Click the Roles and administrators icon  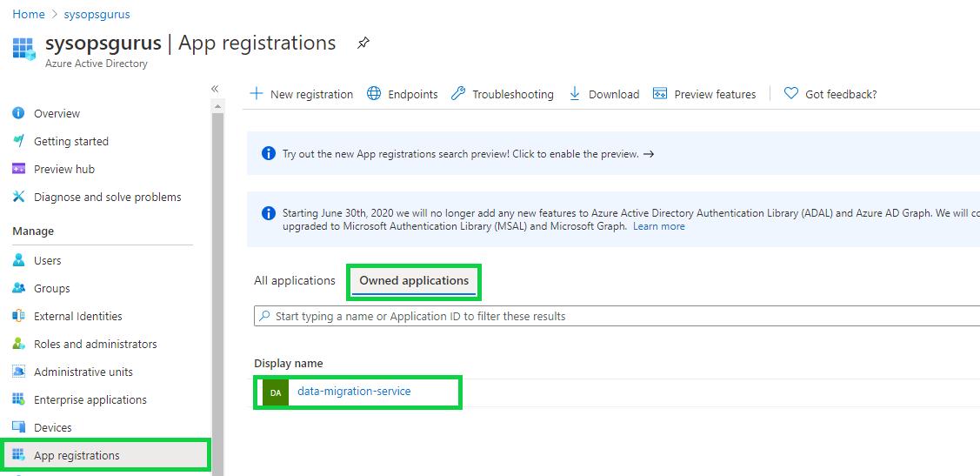pos(19,344)
